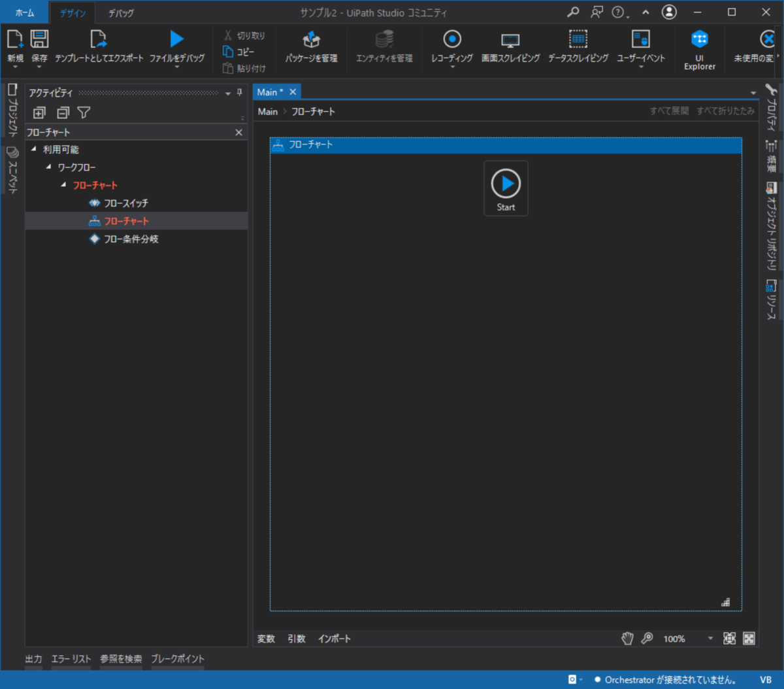
Task: Open the ブレークポイント panel
Action: click(178, 658)
